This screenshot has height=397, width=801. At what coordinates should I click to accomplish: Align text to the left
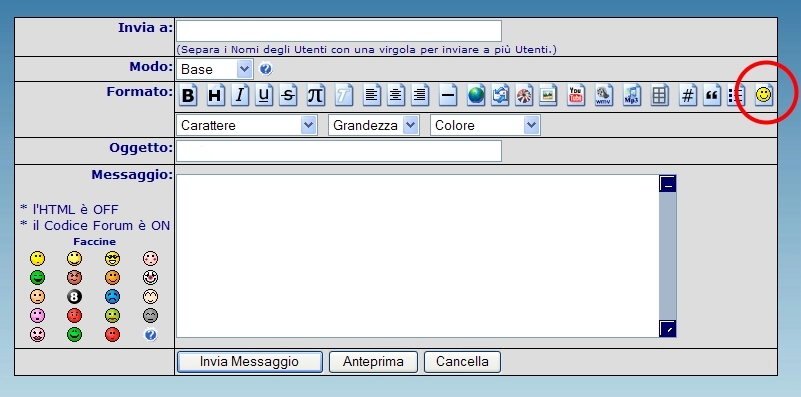[x=371, y=95]
